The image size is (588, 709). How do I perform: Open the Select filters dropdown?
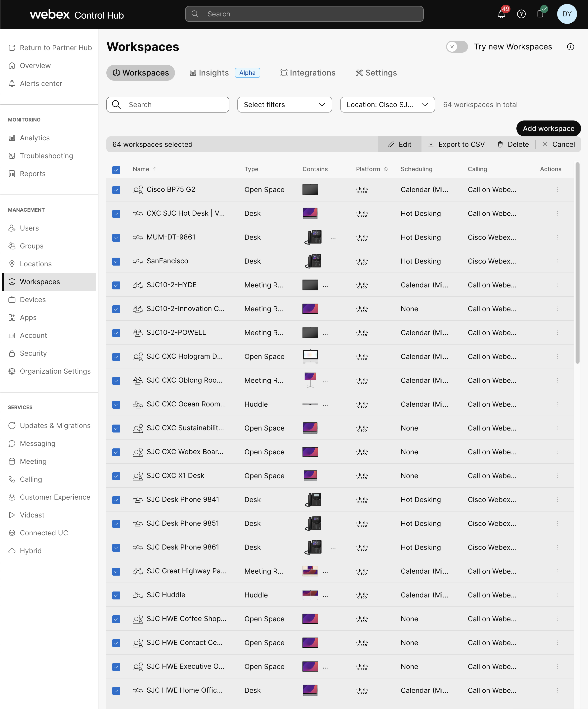(284, 105)
